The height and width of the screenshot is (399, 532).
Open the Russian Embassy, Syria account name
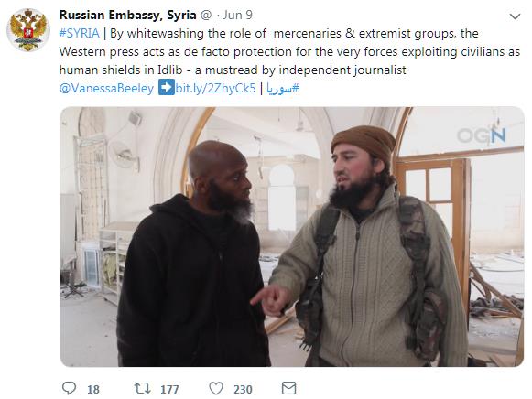[128, 15]
